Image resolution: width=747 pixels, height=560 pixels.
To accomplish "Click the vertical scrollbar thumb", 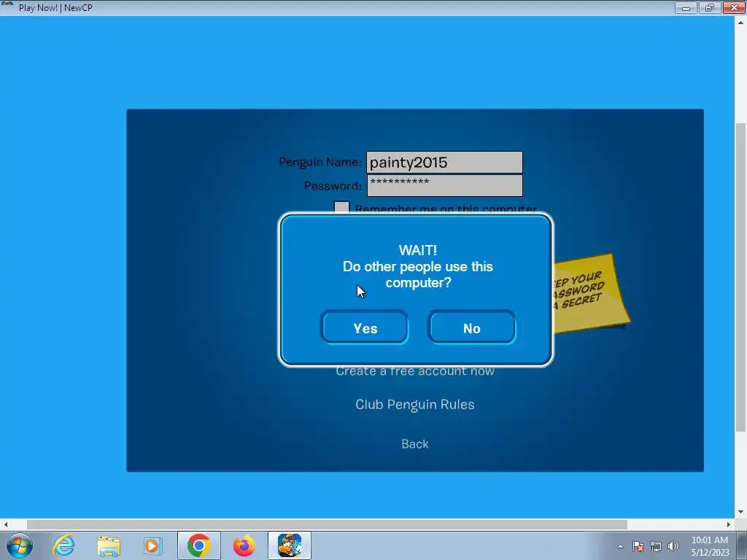I will 740,278.
